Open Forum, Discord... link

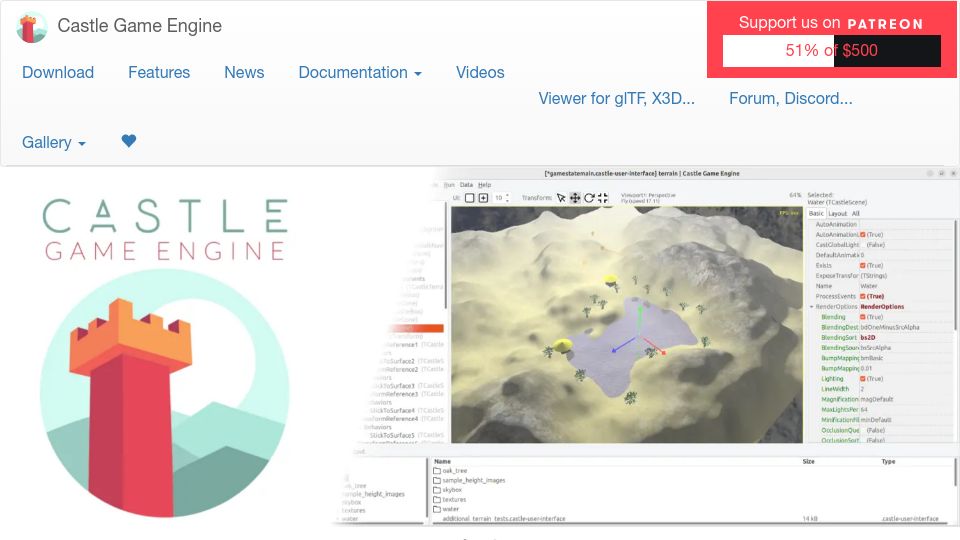(x=790, y=99)
